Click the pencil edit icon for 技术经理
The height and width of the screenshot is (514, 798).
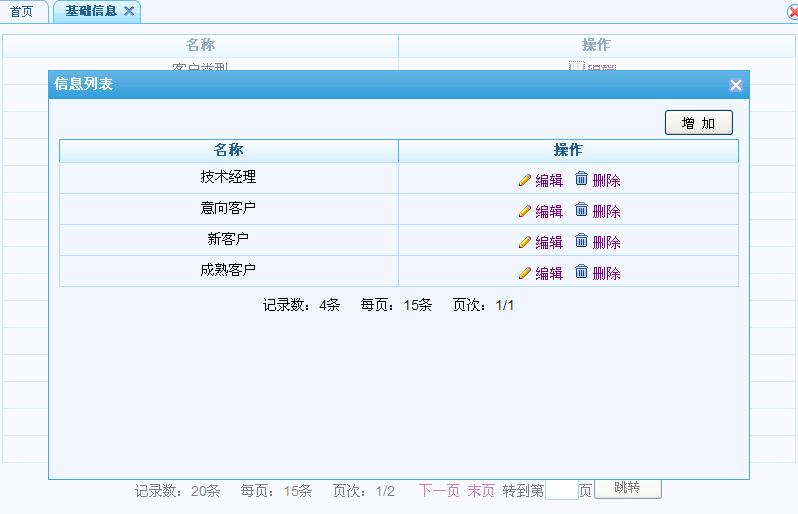click(x=524, y=181)
